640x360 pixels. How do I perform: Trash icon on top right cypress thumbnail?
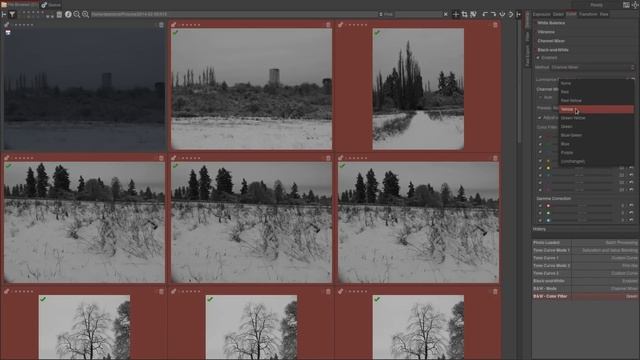pos(495,25)
